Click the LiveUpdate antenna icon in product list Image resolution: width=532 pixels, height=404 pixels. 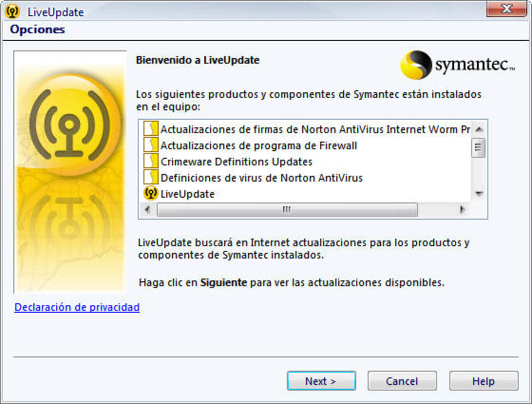pyautogui.click(x=151, y=194)
